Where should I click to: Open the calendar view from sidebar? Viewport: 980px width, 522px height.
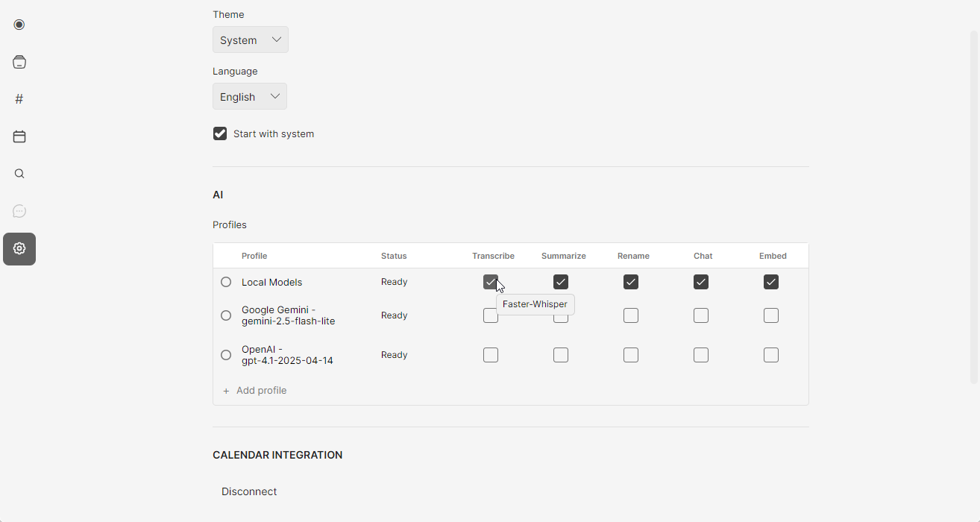pos(19,136)
